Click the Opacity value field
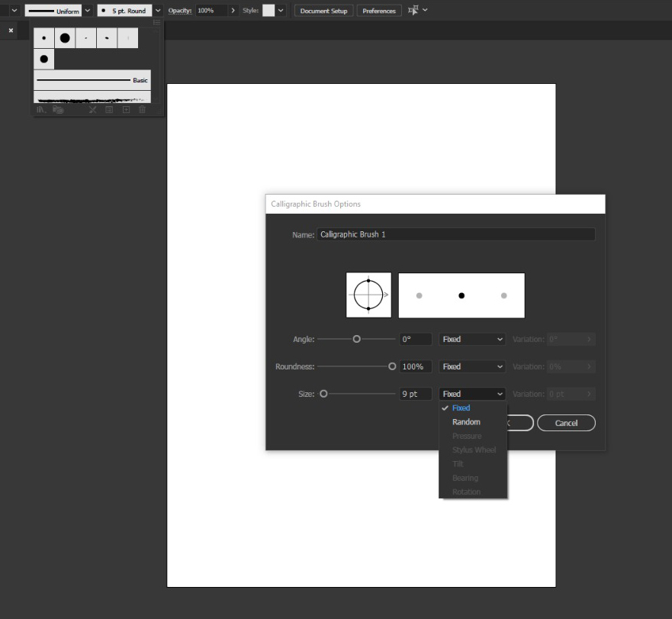The width and height of the screenshot is (672, 619). click(211, 10)
